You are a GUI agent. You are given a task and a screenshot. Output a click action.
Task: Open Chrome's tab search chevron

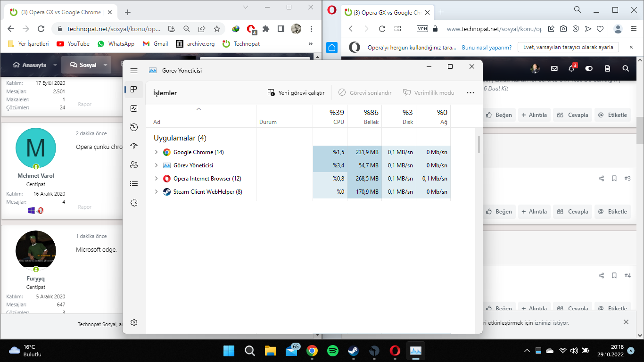(x=246, y=7)
